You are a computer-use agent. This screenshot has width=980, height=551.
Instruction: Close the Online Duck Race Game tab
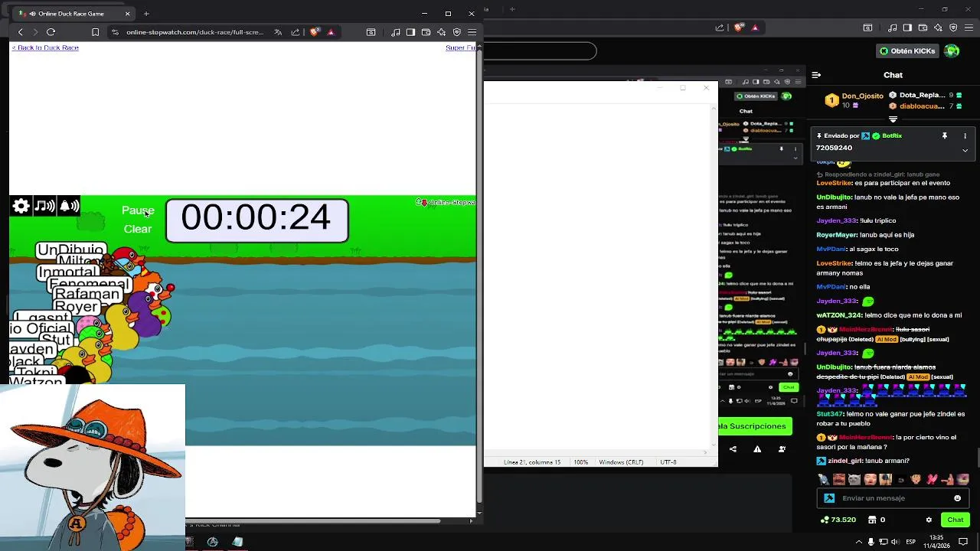128,14
